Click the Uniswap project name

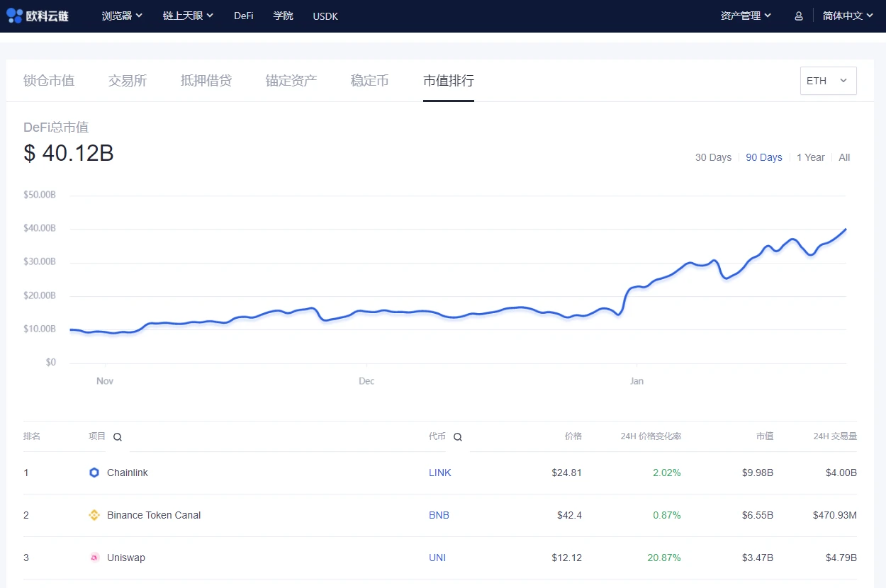click(126, 558)
